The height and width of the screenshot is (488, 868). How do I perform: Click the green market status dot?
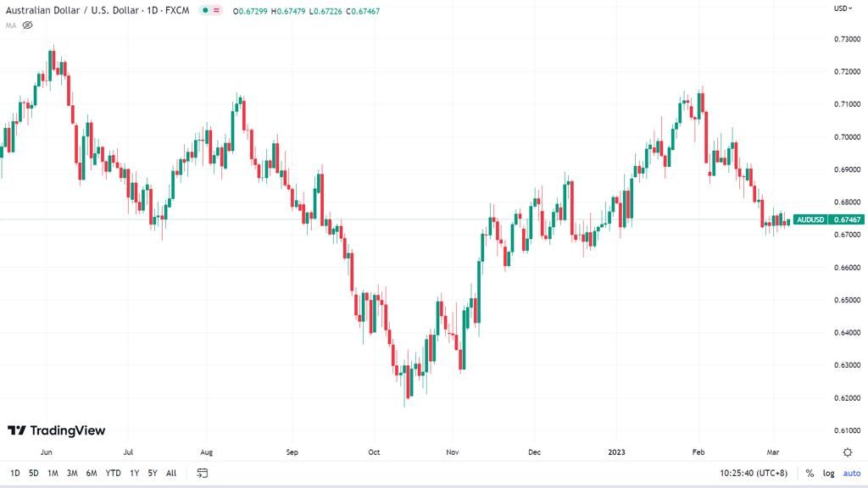205,10
